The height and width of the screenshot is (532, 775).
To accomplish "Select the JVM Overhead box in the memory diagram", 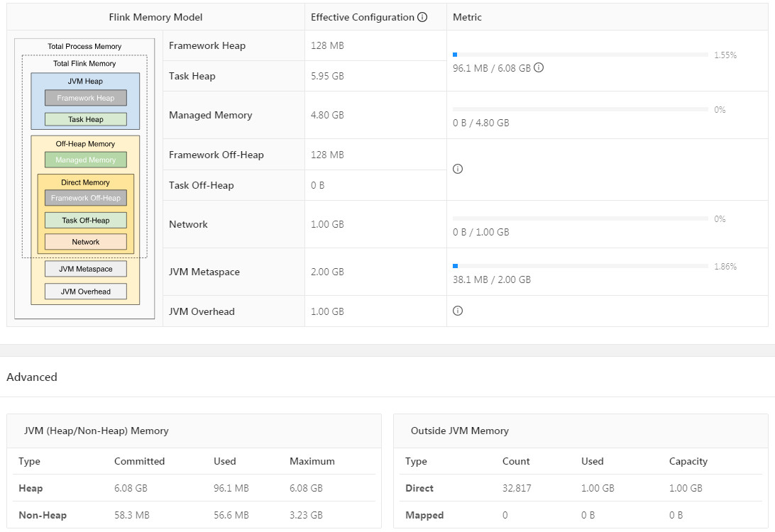I will point(85,292).
